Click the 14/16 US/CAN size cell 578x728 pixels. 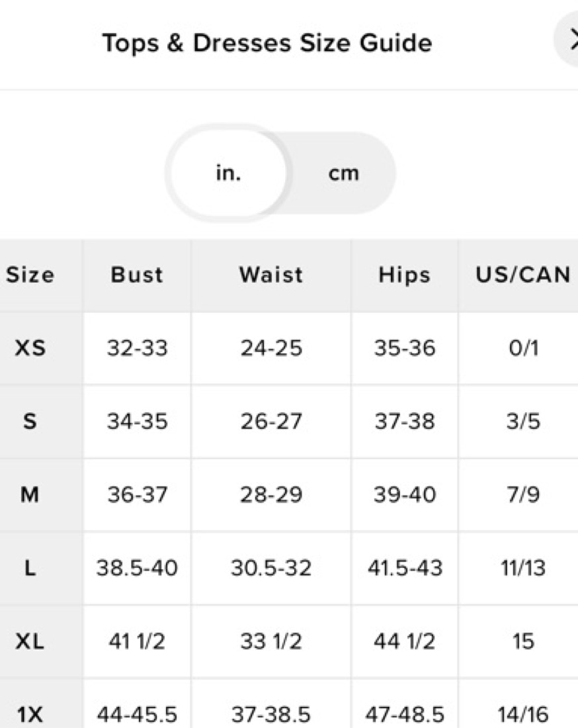coord(523,714)
